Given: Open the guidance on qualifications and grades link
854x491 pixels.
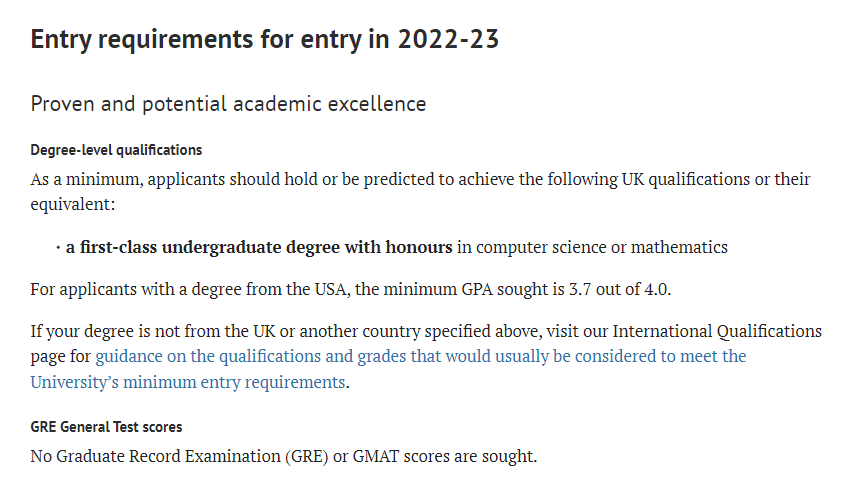Looking at the screenshot, I should 420,357.
